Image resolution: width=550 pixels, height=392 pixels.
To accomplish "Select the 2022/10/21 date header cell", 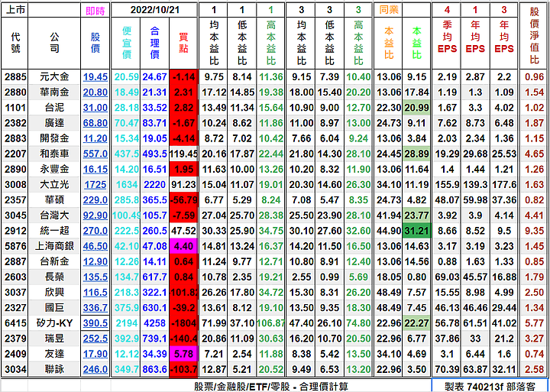I will 154,10.
